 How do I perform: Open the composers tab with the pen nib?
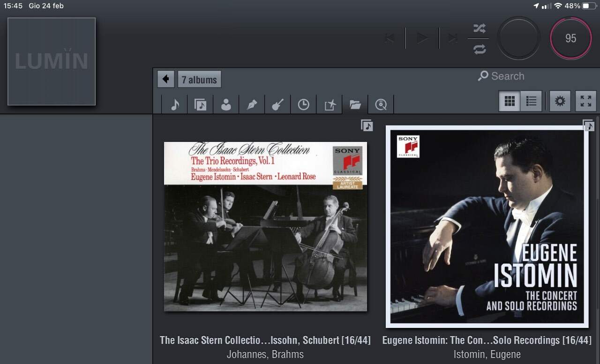coord(252,104)
